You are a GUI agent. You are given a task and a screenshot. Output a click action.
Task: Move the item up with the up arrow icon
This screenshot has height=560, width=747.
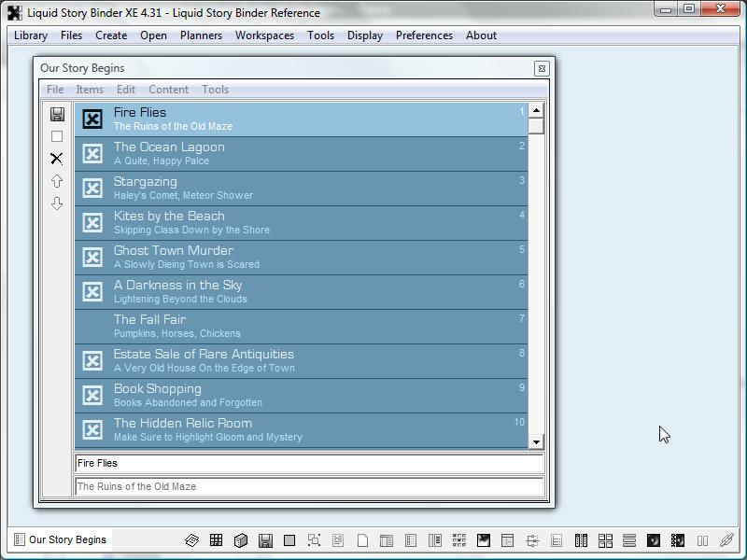coord(57,181)
